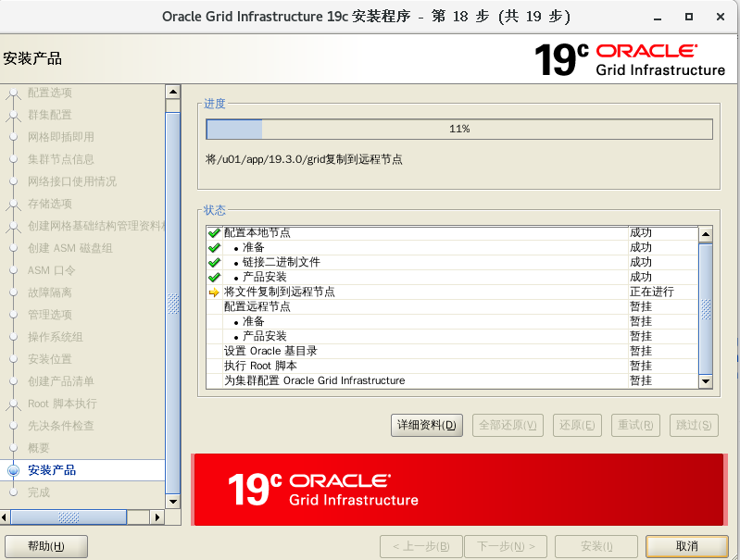Click the 全部还原(V) button
Screen dimensions: 740x560
[x=508, y=425]
